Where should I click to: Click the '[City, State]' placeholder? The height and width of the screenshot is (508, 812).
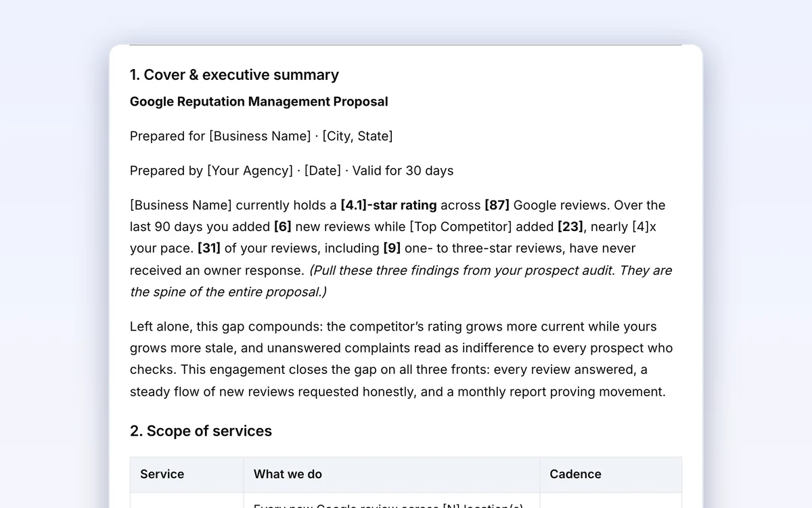(x=357, y=136)
